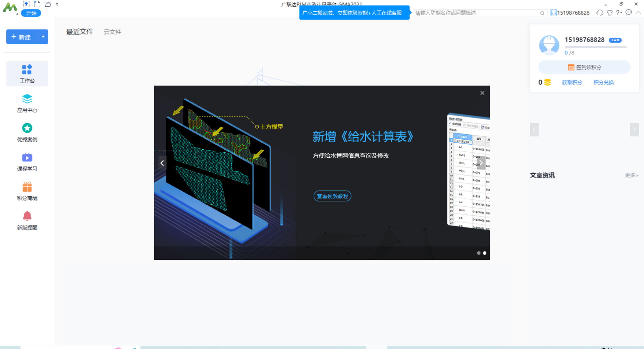Screen dimensions: 644x349
Task: Select the 开始 ribbon tab
Action: (31, 13)
